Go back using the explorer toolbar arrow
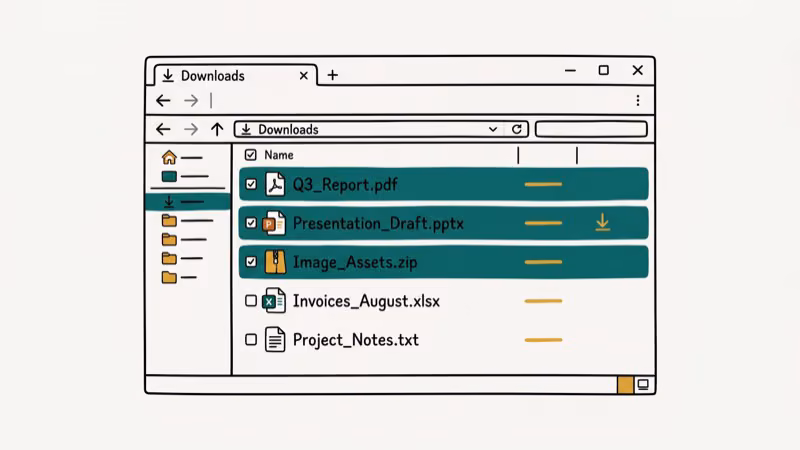 point(163,129)
